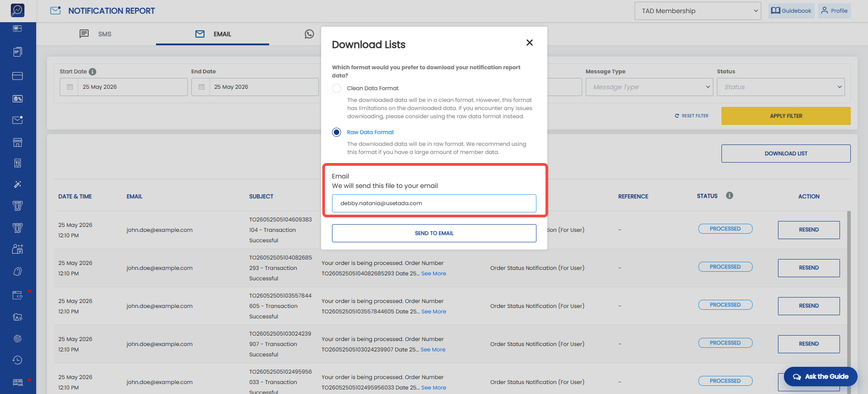The height and width of the screenshot is (394, 868).
Task: Open the target sidebar icon
Action: pos(18,339)
